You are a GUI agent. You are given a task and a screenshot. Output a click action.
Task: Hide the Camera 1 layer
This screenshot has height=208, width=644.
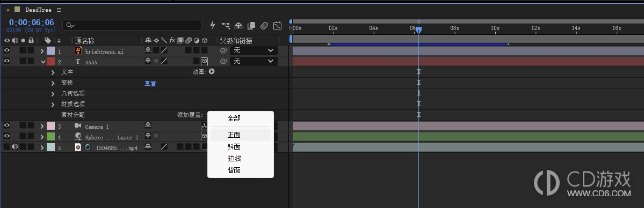tap(6, 125)
